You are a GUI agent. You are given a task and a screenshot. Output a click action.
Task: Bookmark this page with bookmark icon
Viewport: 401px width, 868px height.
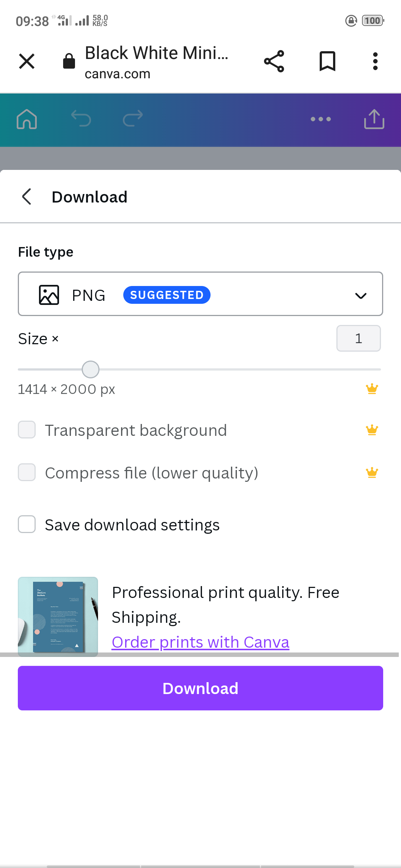click(327, 61)
